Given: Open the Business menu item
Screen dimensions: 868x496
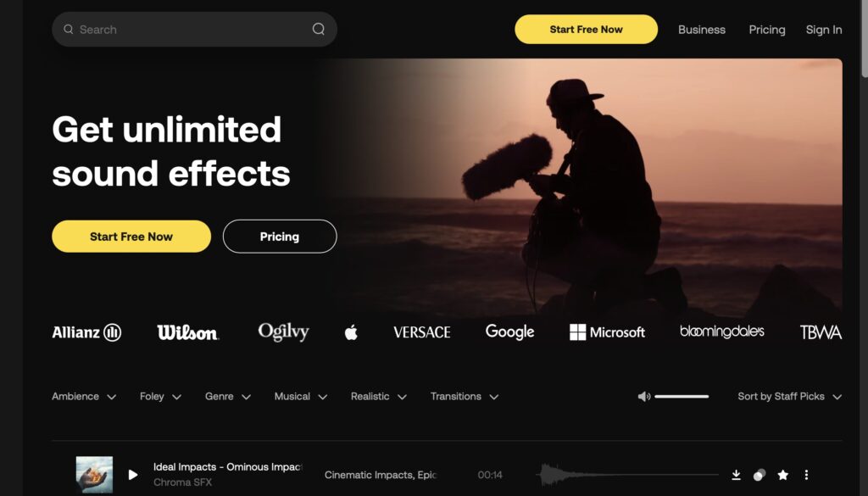Looking at the screenshot, I should [x=701, y=30].
